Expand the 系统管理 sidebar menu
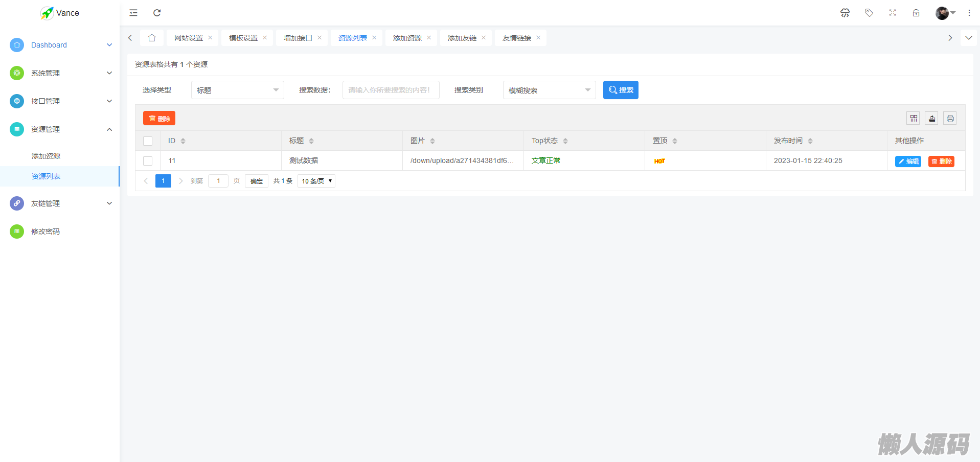This screenshot has height=462, width=980. (x=61, y=73)
